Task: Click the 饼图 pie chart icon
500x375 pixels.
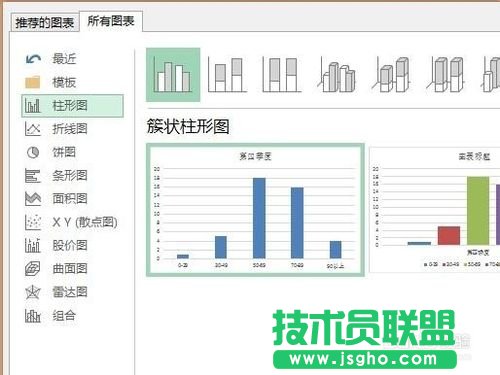Action: coord(33,152)
